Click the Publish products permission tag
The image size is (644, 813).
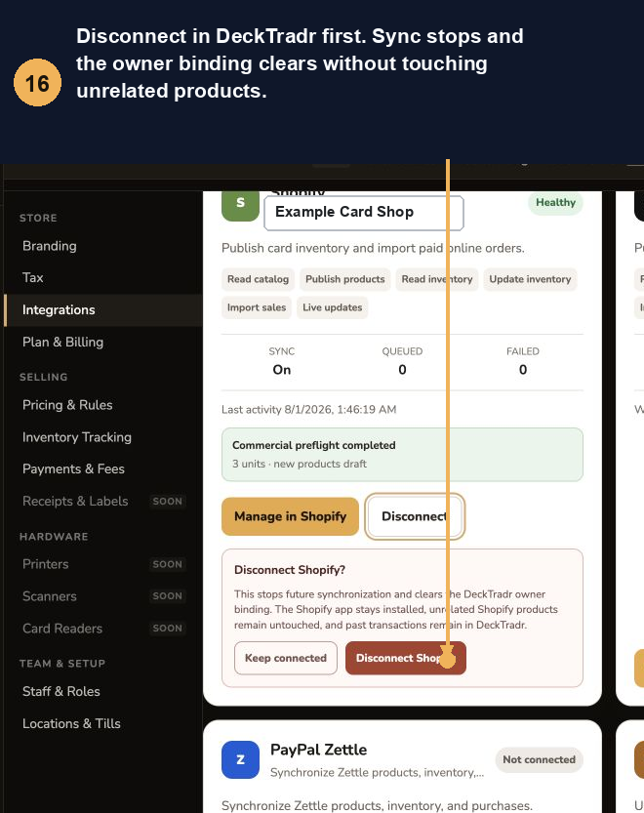[x=344, y=279]
